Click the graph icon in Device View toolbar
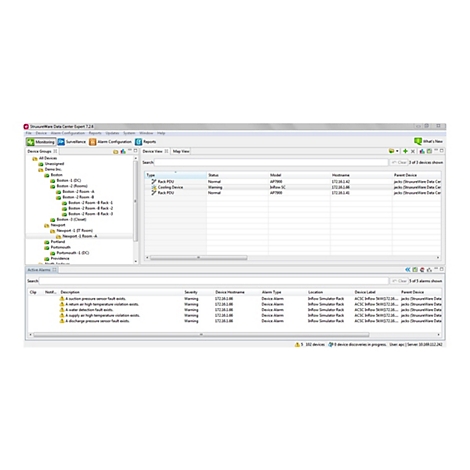Image resolution: width=470 pixels, height=470 pixels. (x=422, y=151)
